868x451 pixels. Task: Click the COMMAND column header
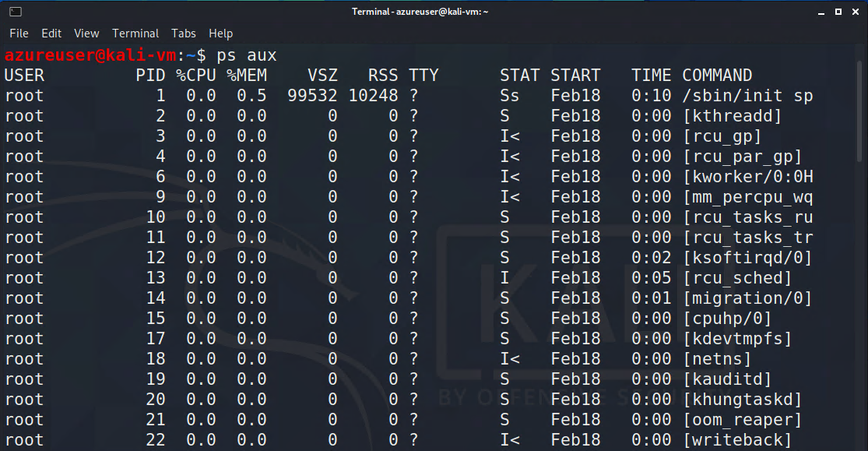tap(717, 76)
